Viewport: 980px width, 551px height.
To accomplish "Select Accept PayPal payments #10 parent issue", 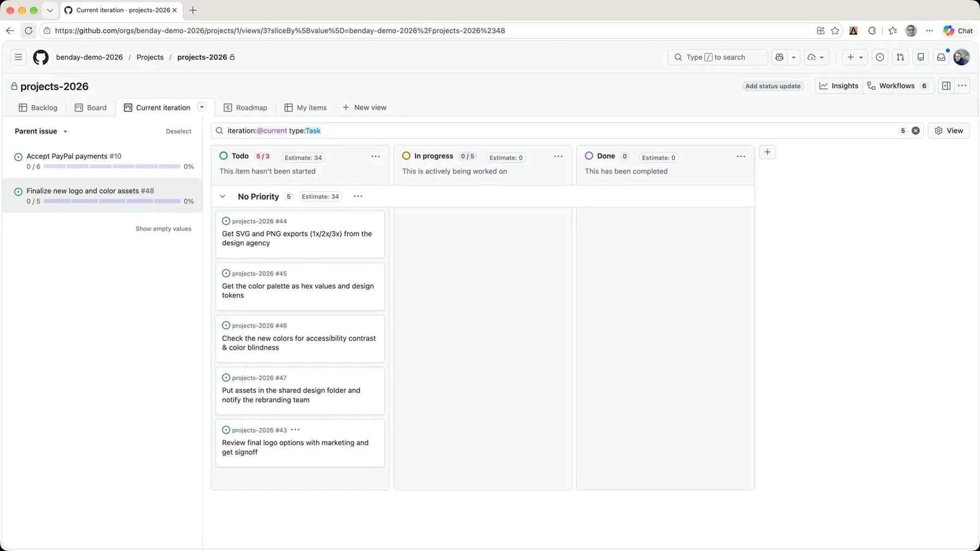I will click(x=102, y=161).
